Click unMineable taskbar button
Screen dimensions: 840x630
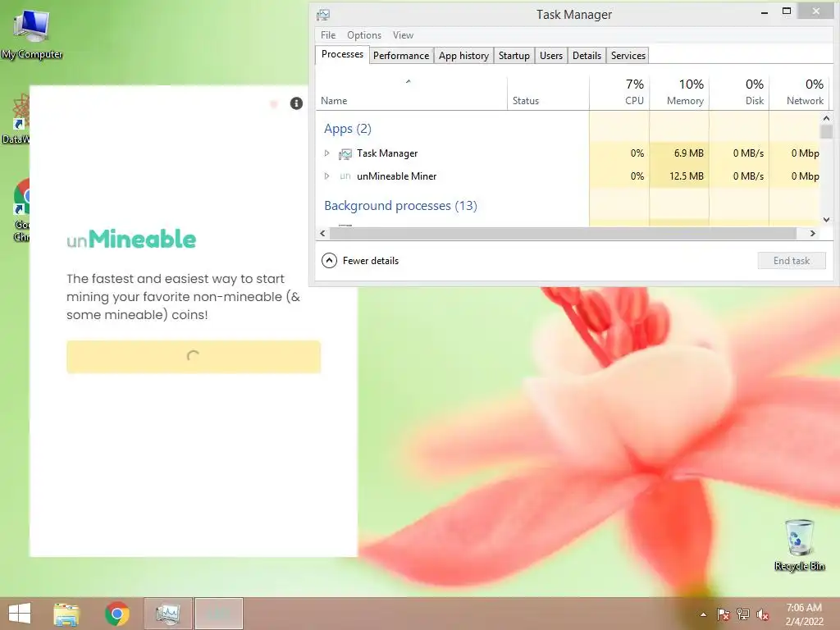pos(218,614)
